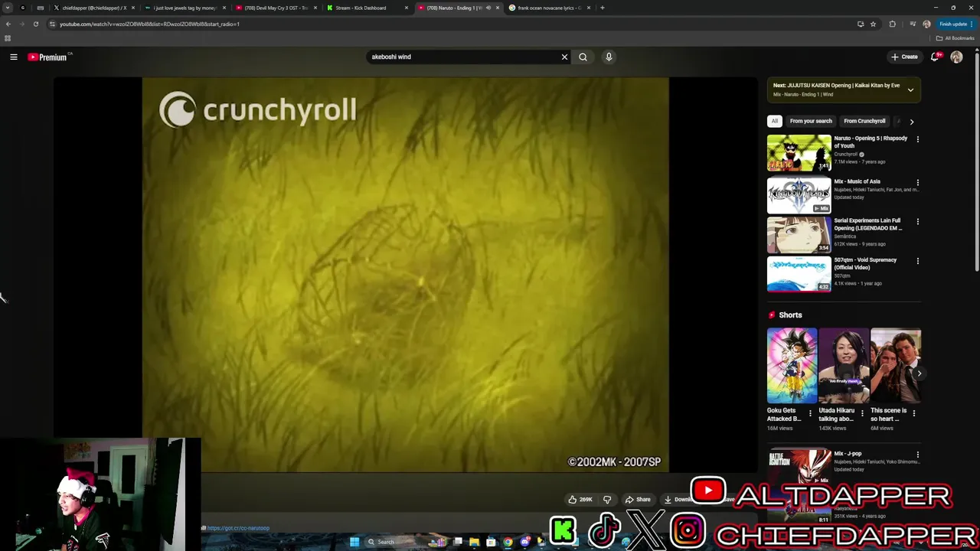Switch to the Devil May Cry 3 OST tab
Screen dimensions: 980x551
pyautogui.click(x=276, y=8)
